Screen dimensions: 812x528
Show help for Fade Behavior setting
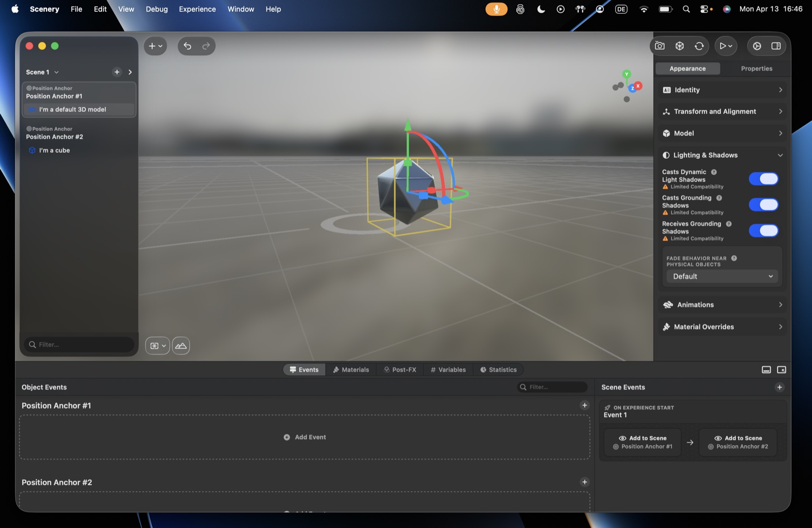[734, 258]
